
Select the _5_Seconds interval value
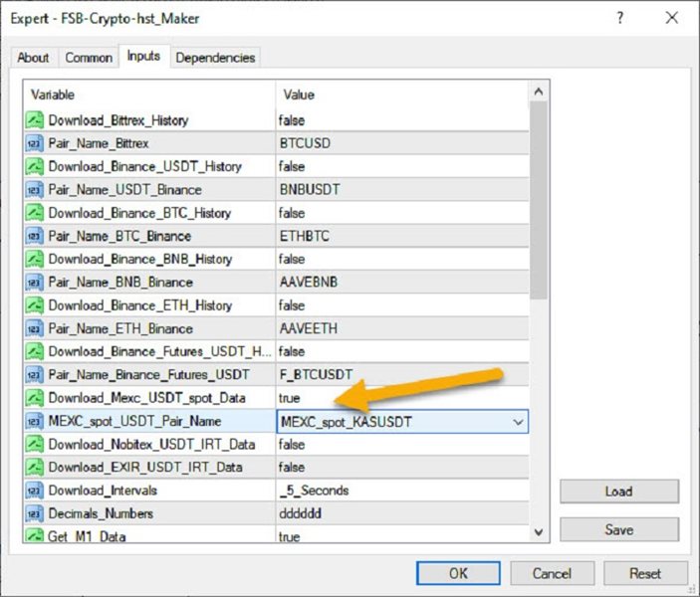(402, 491)
